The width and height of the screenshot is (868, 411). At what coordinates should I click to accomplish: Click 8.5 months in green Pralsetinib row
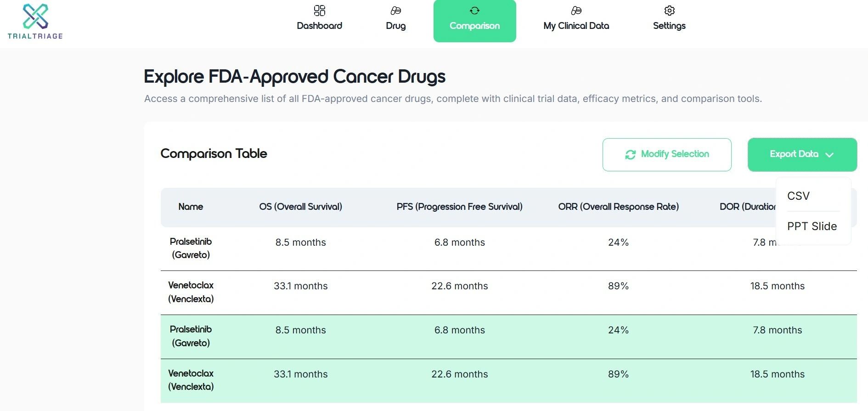(301, 330)
